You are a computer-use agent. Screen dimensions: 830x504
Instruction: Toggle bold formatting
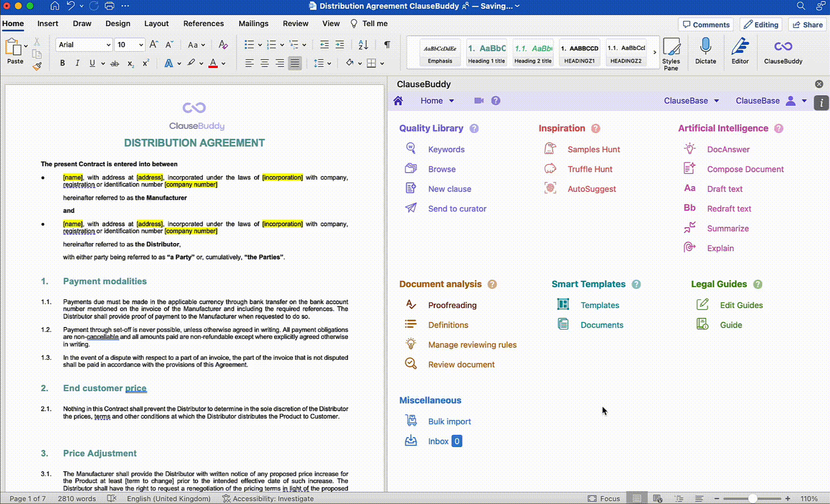(x=62, y=63)
